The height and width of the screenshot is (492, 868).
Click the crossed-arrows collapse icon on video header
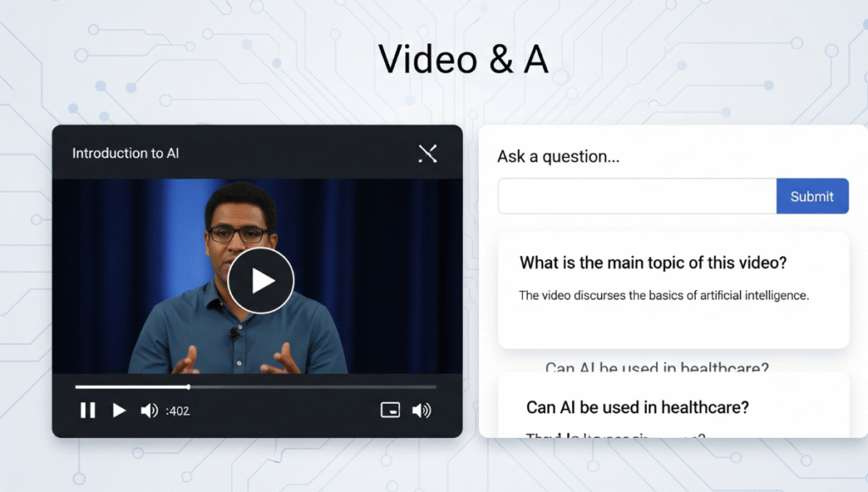point(427,154)
